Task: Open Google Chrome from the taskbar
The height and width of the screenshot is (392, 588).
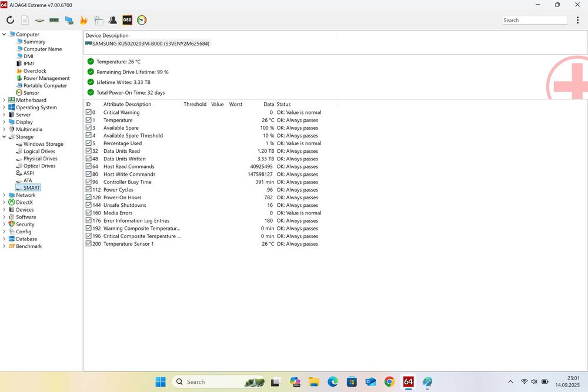Action: coord(389,381)
